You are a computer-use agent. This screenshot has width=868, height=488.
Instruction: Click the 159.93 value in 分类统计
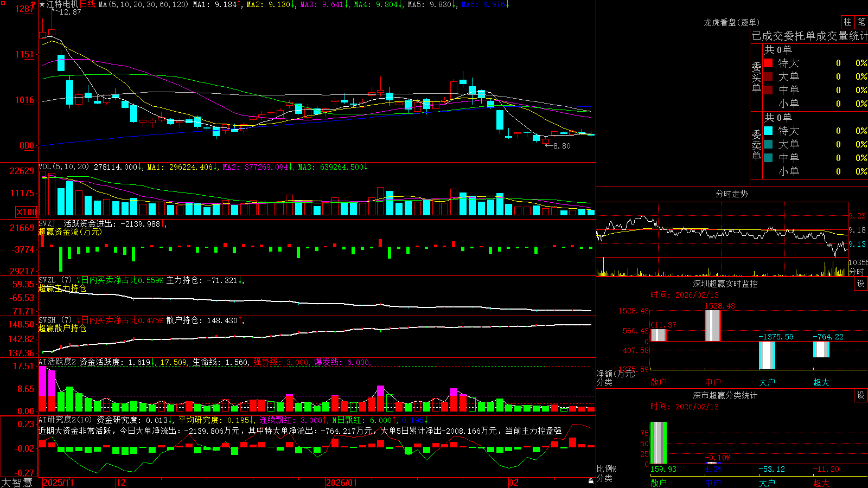pos(663,469)
